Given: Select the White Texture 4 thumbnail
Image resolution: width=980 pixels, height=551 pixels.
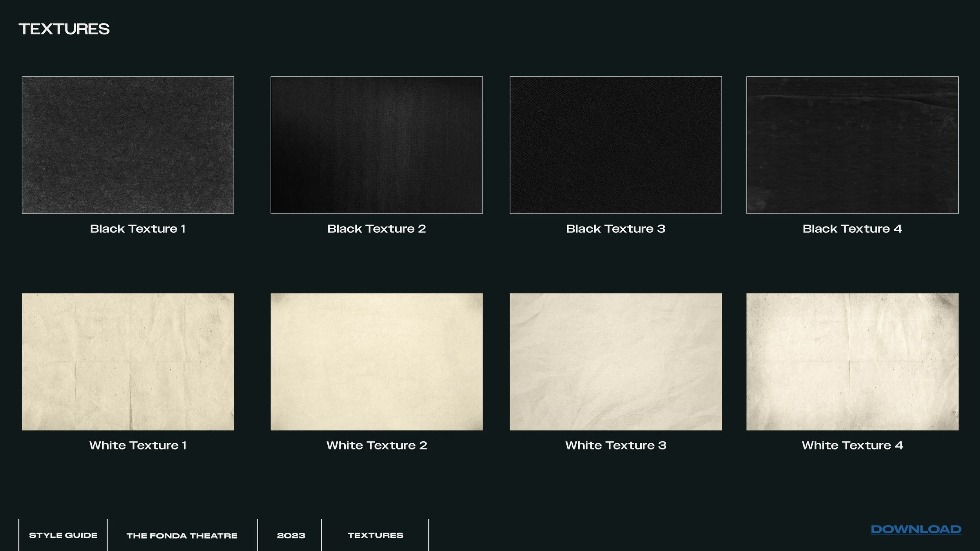Looking at the screenshot, I should pyautogui.click(x=852, y=362).
